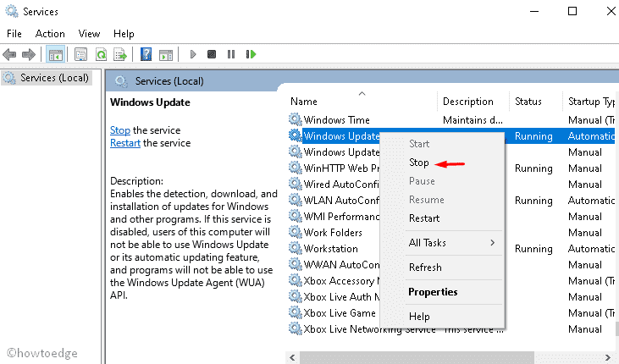Click the Pause Service toolbar icon

(231, 54)
